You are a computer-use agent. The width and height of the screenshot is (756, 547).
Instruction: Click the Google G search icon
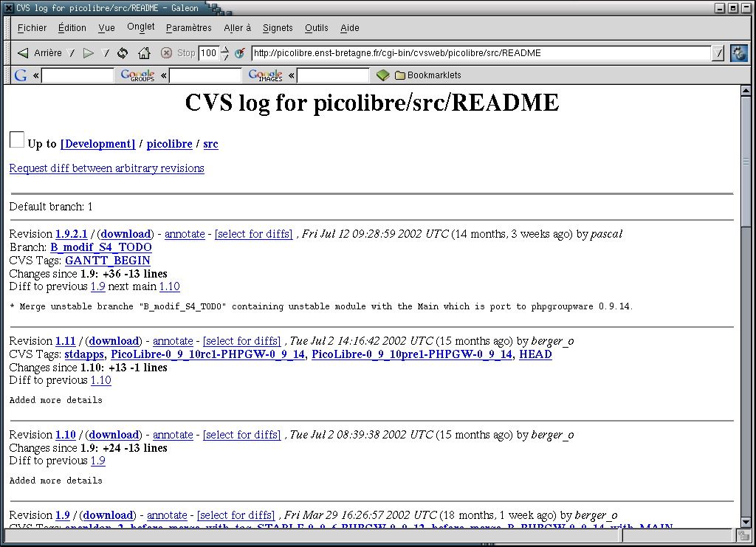coord(21,75)
